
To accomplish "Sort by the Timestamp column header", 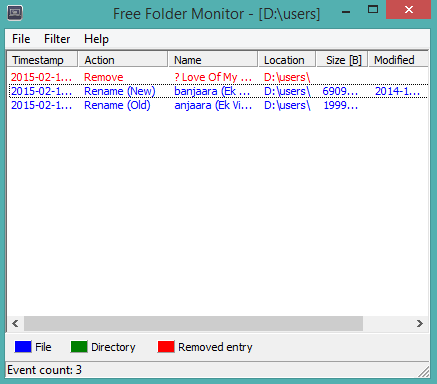I will click(42, 60).
